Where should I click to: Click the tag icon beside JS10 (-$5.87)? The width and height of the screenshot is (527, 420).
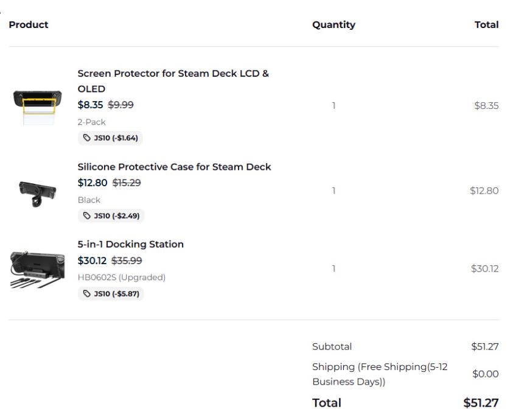[x=86, y=294]
